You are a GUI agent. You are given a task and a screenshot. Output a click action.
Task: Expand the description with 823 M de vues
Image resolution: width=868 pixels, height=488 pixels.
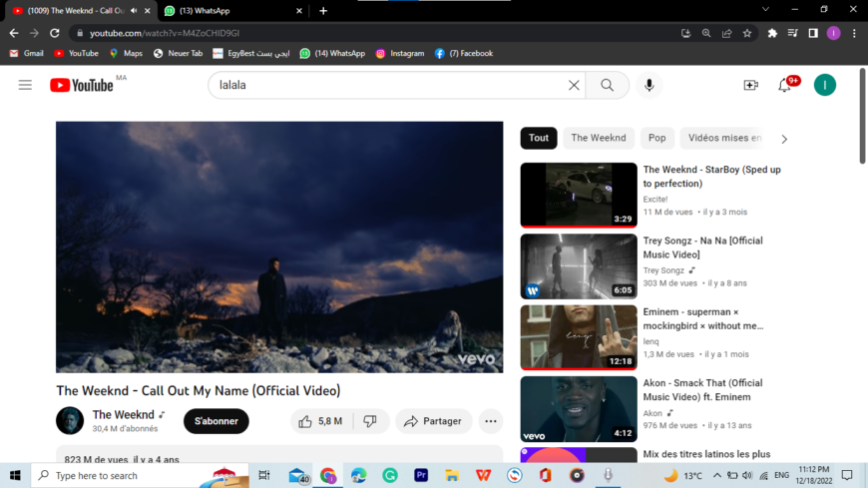click(x=279, y=454)
